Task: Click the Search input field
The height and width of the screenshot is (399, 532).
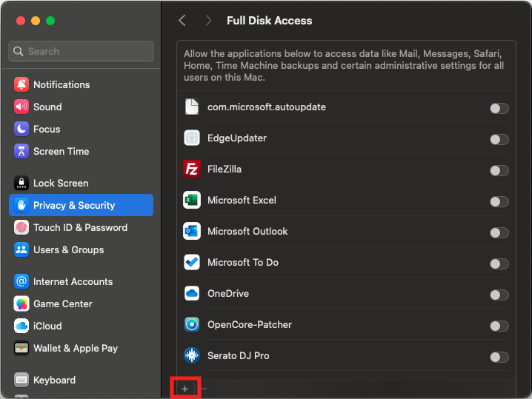Action: 81,51
